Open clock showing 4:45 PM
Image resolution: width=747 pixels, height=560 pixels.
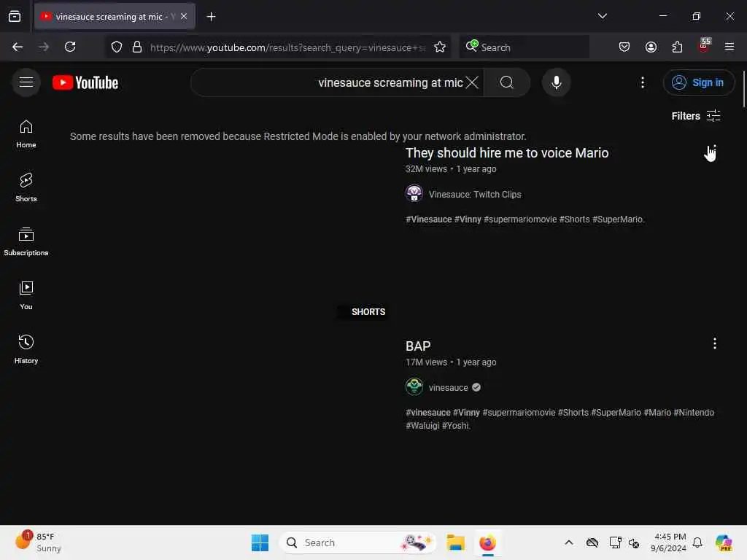point(668,542)
